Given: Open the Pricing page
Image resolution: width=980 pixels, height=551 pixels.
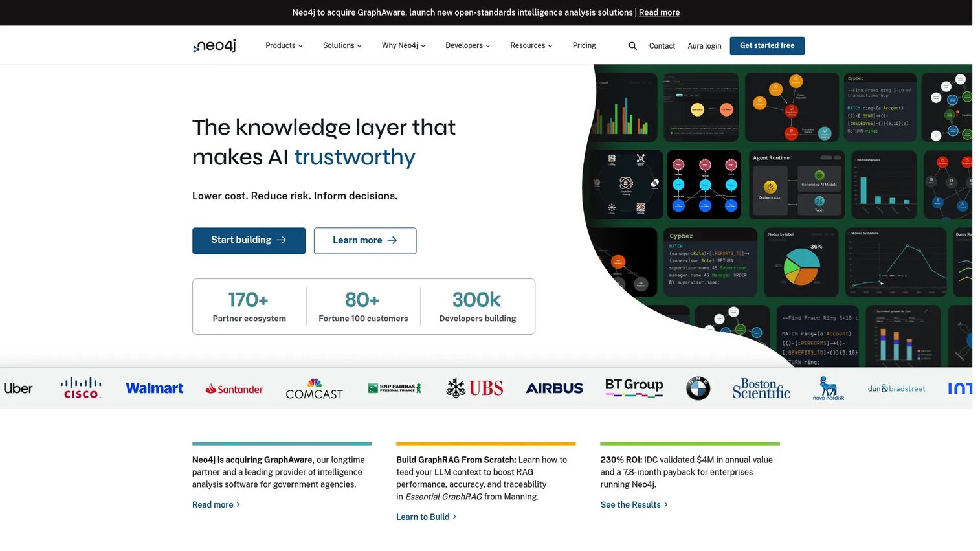Looking at the screenshot, I should 585,45.
